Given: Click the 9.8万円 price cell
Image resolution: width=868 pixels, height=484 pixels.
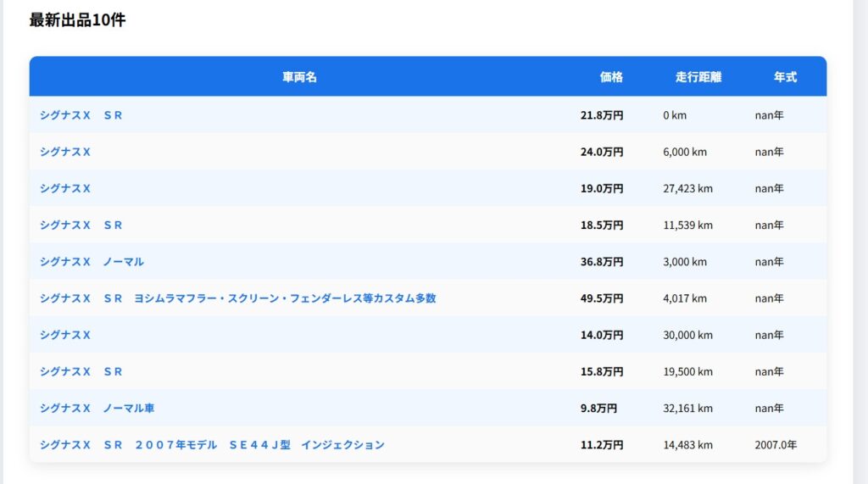Looking at the screenshot, I should (598, 409).
